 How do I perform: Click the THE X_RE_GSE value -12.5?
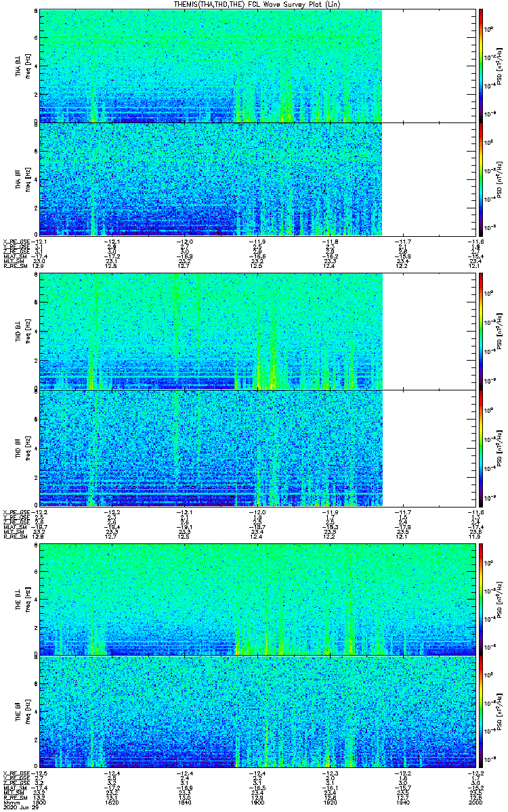click(40, 774)
